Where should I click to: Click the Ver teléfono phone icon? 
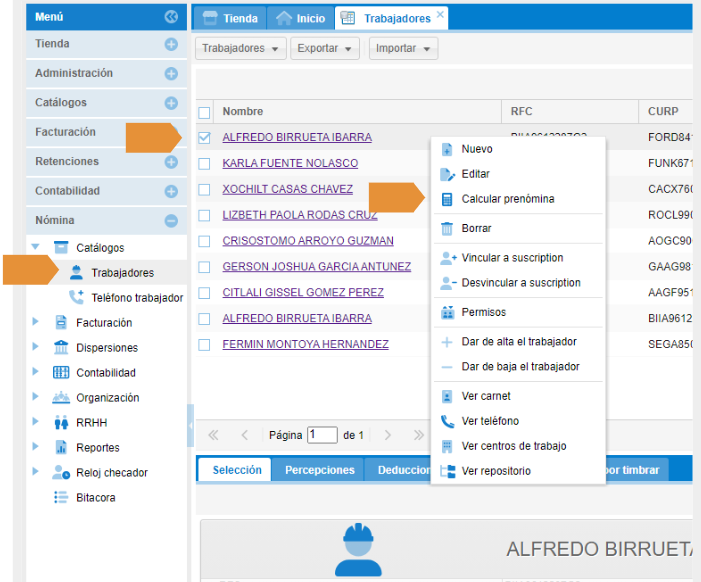(x=447, y=422)
